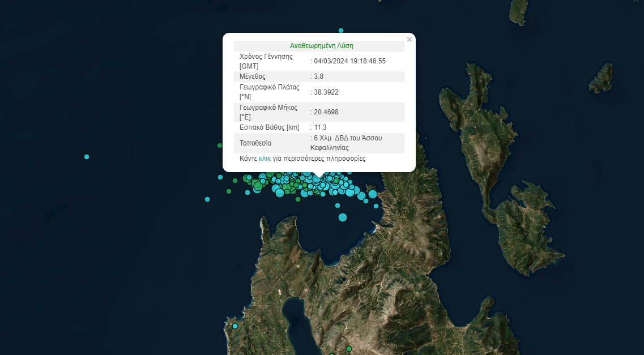The image size is (644, 355).
Task: Click the 'Χρόνος Γέννησης [GMT]' label
Action: click(x=266, y=61)
